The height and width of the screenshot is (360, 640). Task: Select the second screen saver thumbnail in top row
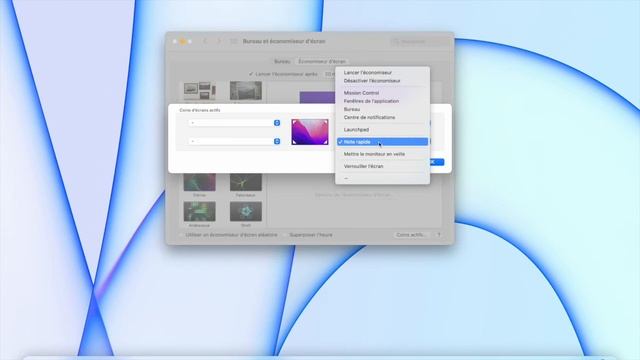[x=246, y=91]
